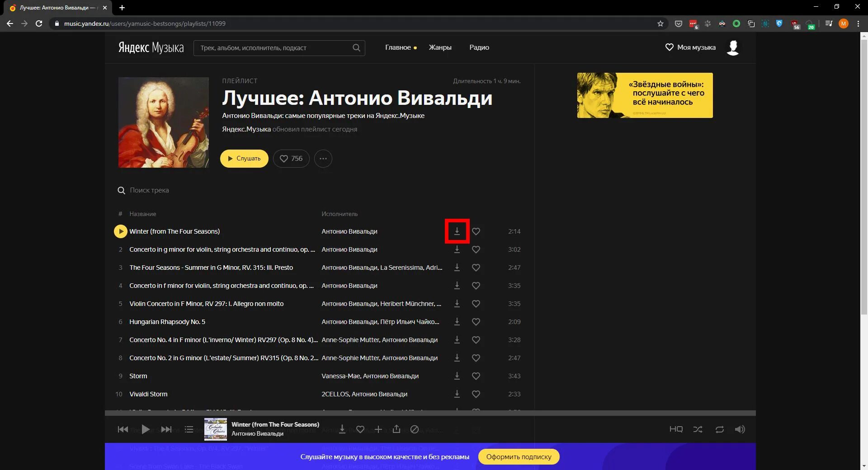Like the track Winter (from The Four Seasons)

click(x=476, y=231)
